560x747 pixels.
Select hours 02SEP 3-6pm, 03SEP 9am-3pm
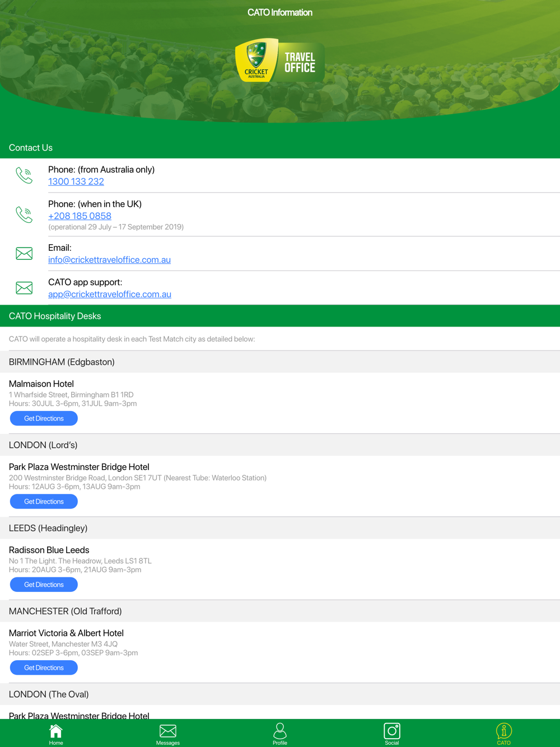(73, 653)
